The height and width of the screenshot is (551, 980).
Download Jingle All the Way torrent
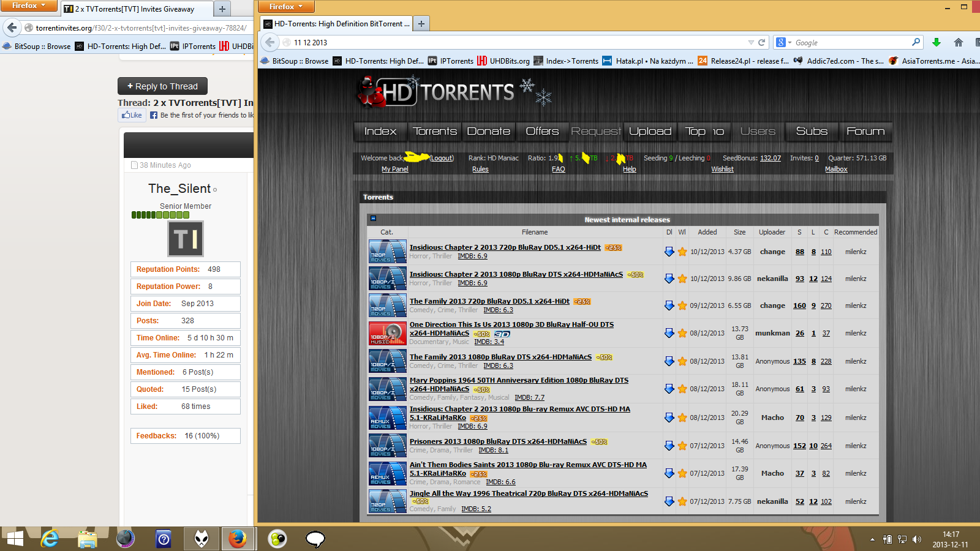tap(669, 501)
